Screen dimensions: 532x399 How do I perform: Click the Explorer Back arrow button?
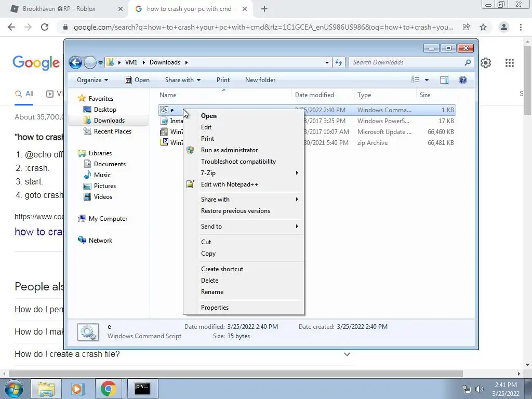(x=75, y=62)
